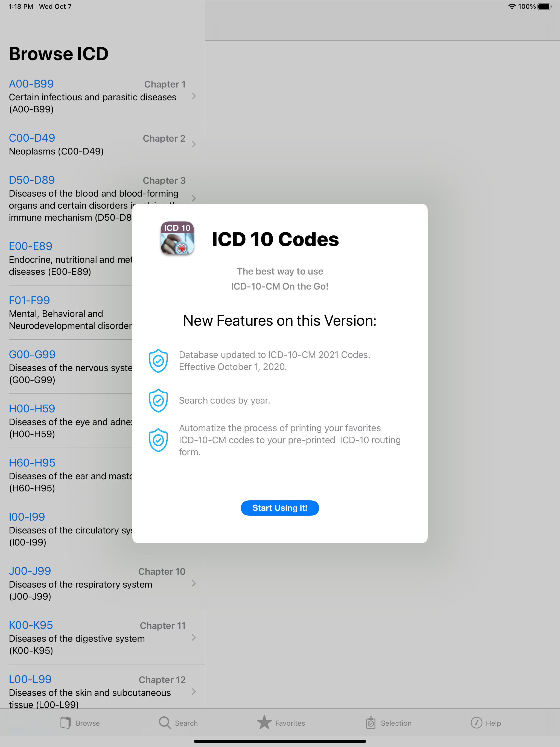Click shield icon beside Search codes by year

[158, 401]
